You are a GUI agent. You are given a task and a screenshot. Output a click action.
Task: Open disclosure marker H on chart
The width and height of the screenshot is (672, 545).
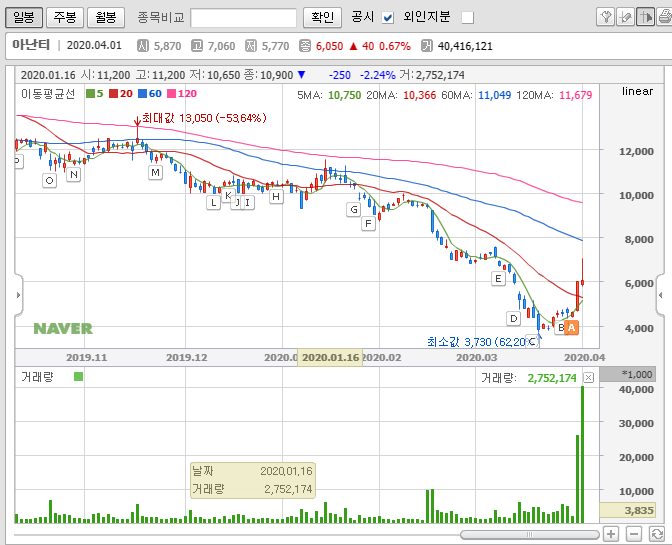(x=276, y=197)
